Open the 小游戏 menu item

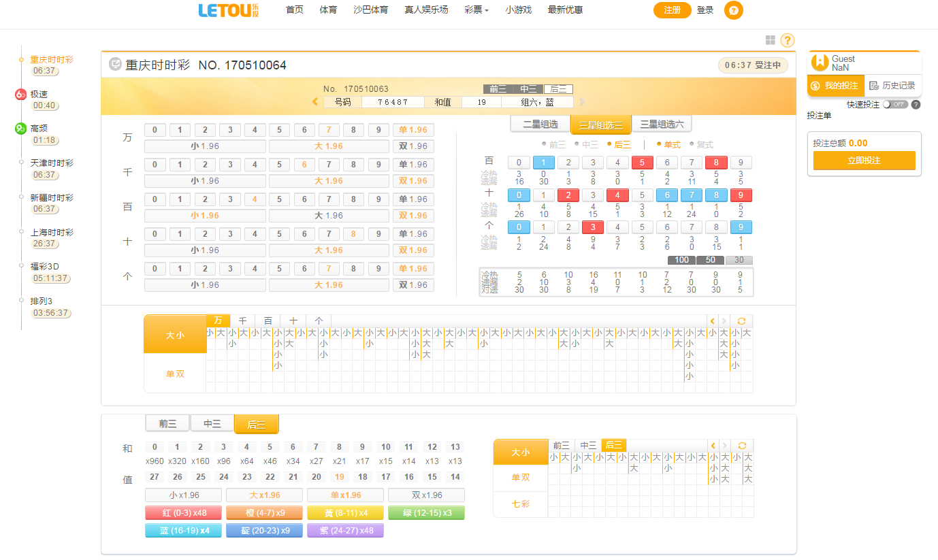519,10
